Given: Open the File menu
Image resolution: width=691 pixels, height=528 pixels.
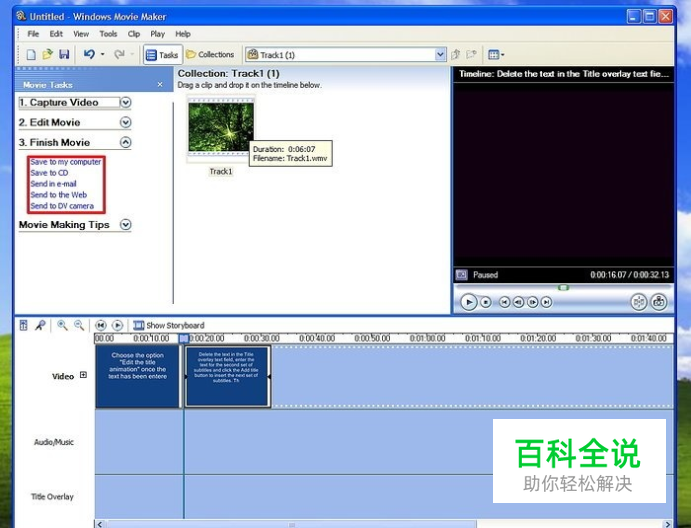Looking at the screenshot, I should [33, 34].
